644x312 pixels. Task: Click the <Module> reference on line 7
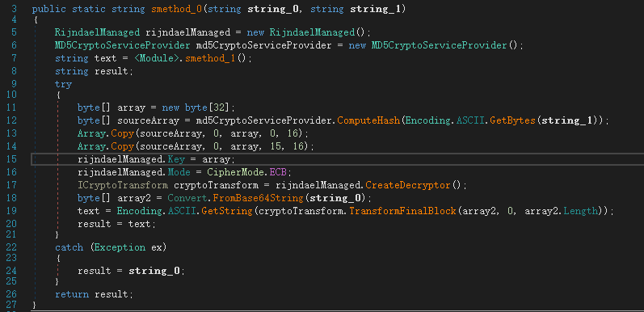coord(158,58)
